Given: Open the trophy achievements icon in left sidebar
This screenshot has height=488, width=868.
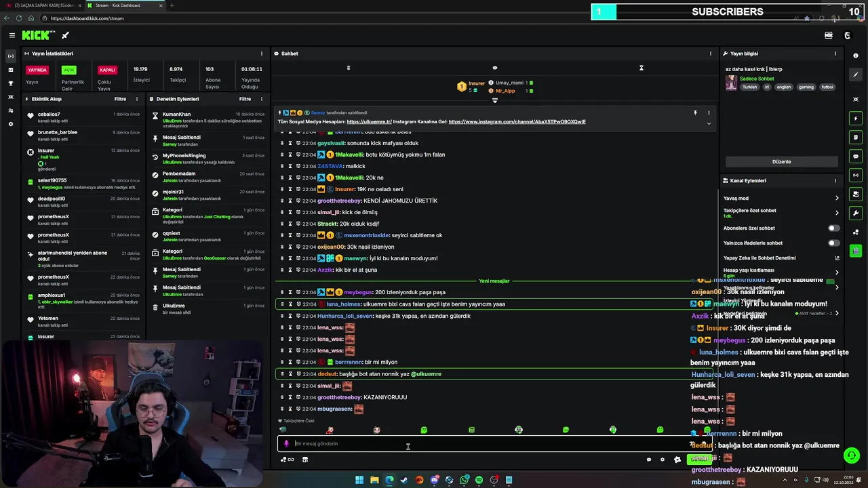Looking at the screenshot, I should point(10,83).
